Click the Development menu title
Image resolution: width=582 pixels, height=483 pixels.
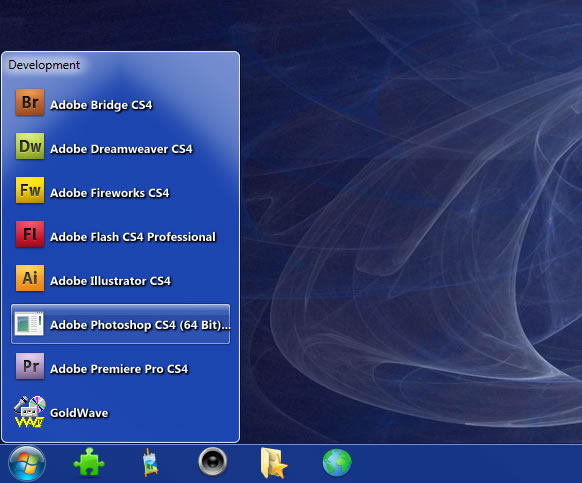tap(44, 65)
